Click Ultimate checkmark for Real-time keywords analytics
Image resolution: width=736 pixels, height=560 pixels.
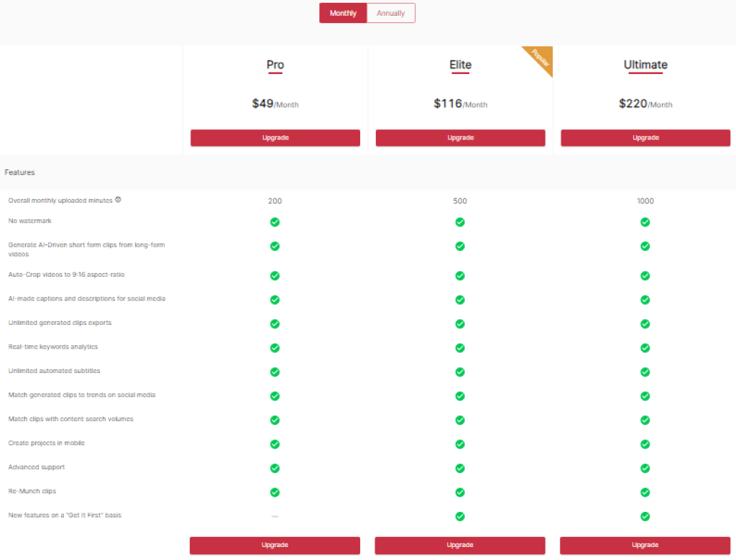[x=645, y=348]
